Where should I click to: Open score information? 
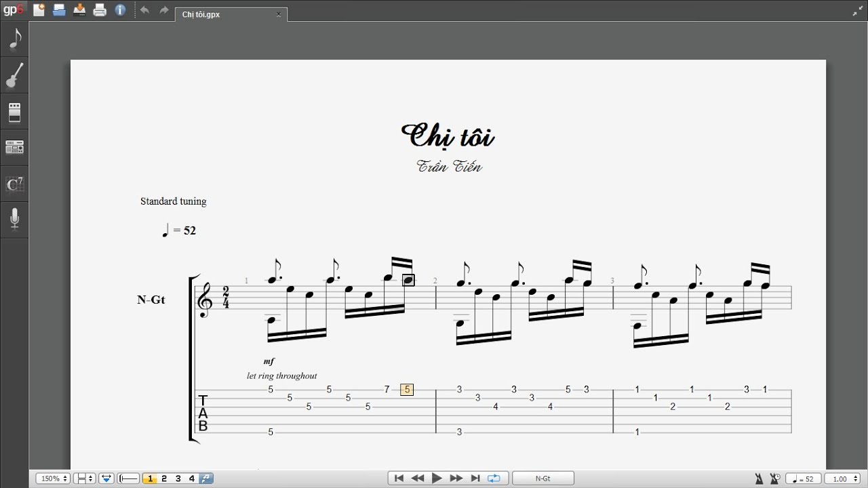pos(121,10)
